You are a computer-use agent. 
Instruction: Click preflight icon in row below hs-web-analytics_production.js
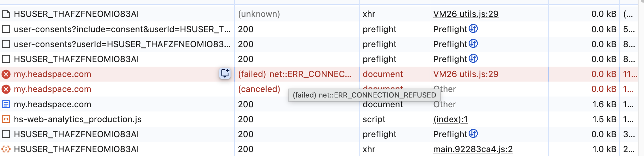[473, 134]
